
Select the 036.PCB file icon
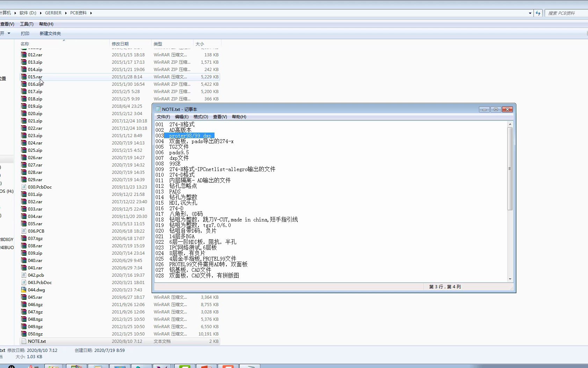[24, 231]
